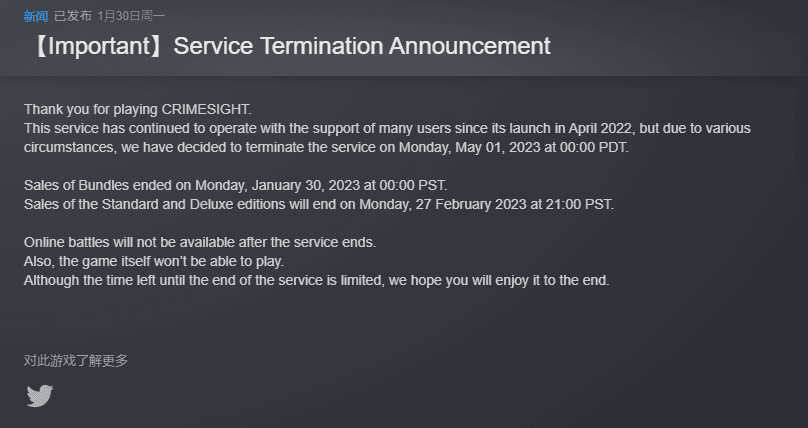Click the May 01, 2023 termination date
808x428 pixels.
(496, 147)
